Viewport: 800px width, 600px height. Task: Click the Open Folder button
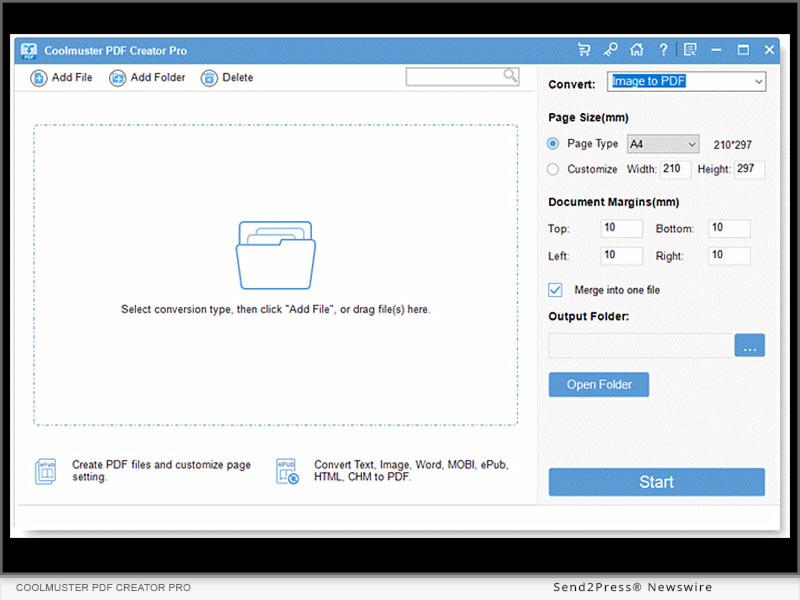point(598,385)
